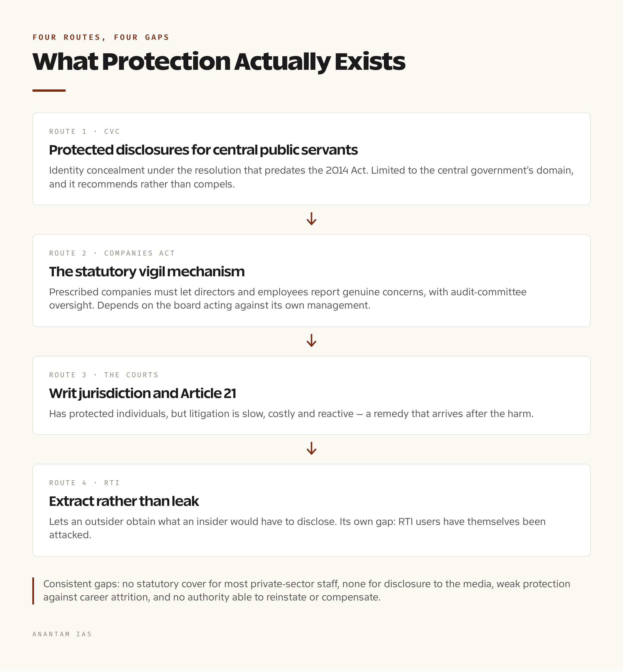Click the 'Route 3 · The Courts' label
Viewport: 623px width, 672px height.
[x=104, y=375]
